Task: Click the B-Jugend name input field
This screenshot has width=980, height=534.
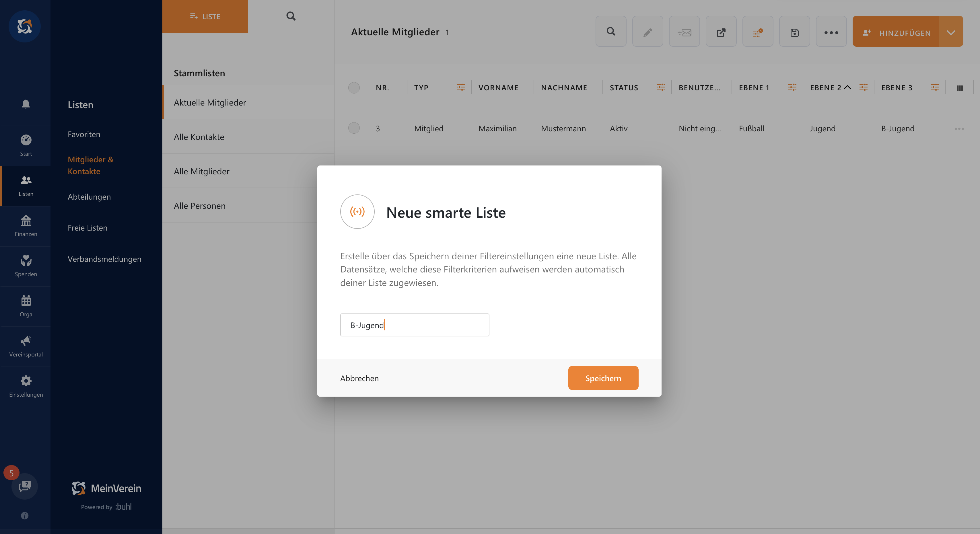Action: pyautogui.click(x=414, y=325)
